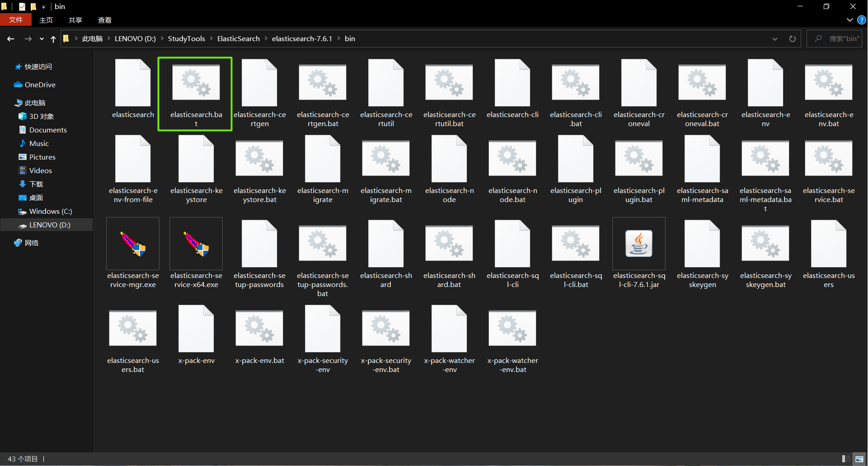Screen dimensions: 868x466
Task: Go up to elasticsearch-7.6.1 folder
Action: click(53, 39)
